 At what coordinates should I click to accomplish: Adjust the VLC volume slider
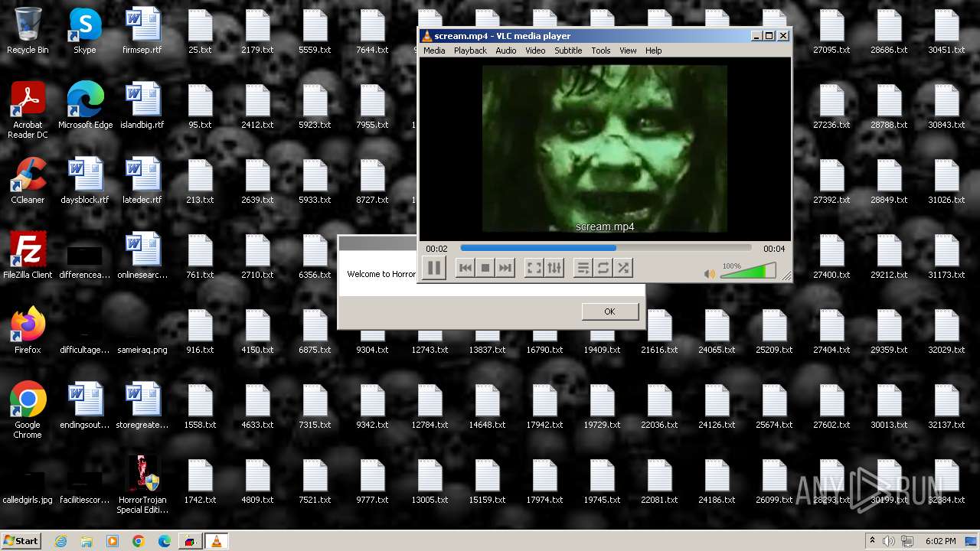pos(748,271)
